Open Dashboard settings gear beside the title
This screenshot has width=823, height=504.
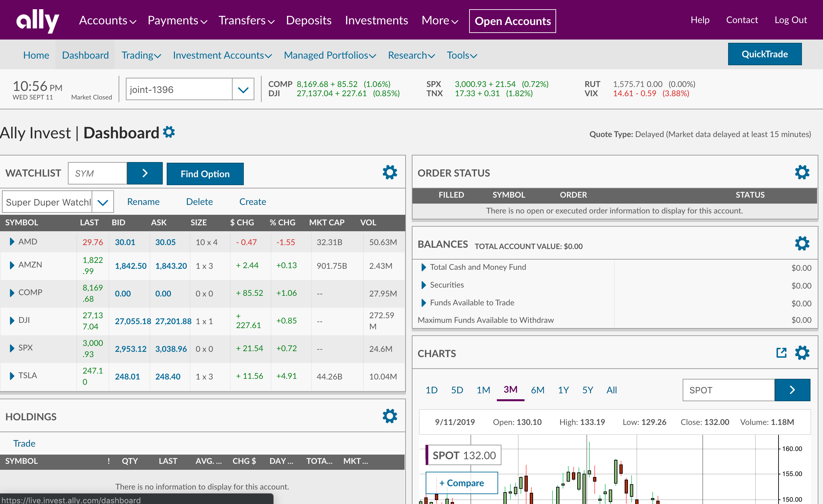(169, 132)
